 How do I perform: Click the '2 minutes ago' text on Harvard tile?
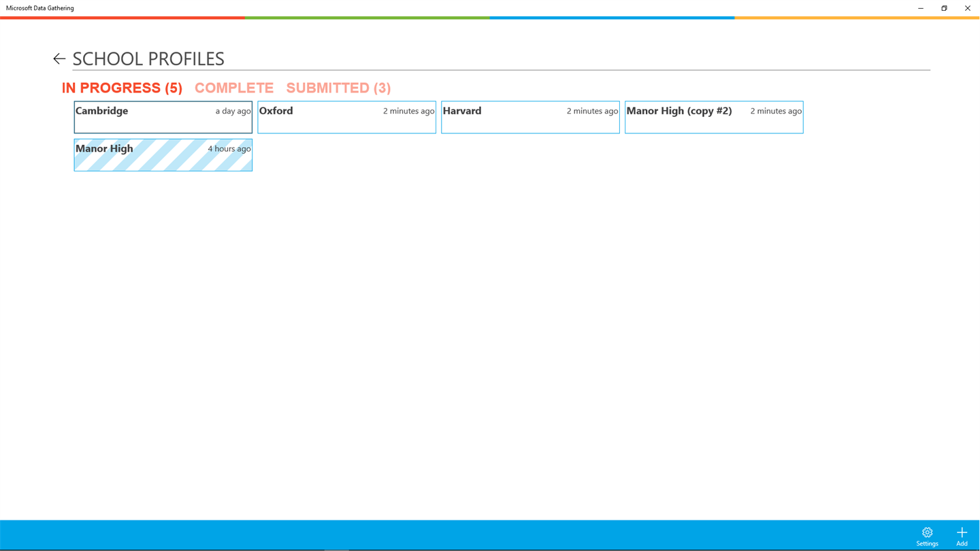pyautogui.click(x=592, y=111)
